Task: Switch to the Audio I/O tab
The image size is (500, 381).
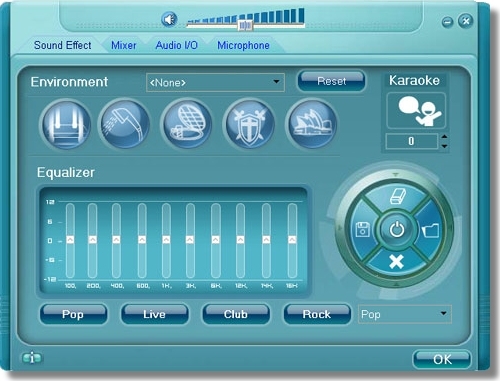Action: [177, 45]
